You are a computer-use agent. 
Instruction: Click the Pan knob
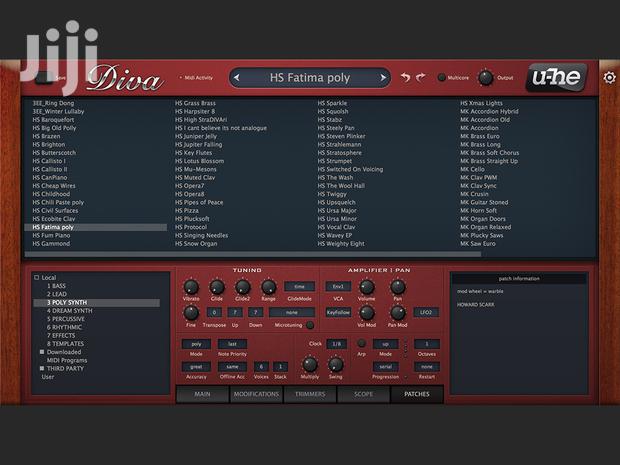coord(398,287)
